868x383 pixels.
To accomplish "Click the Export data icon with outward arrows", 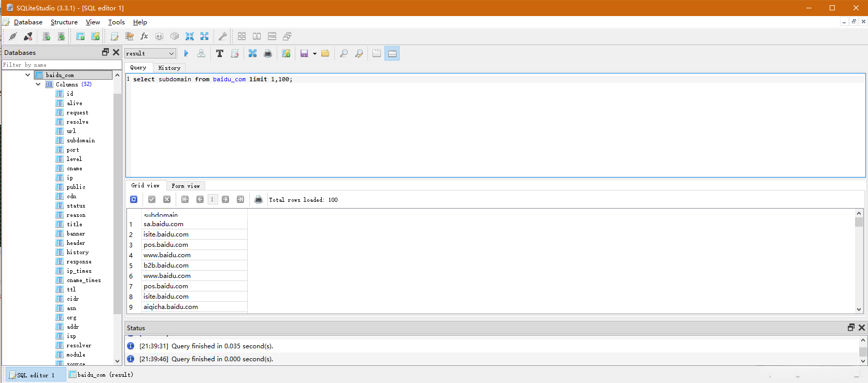I will 205,36.
